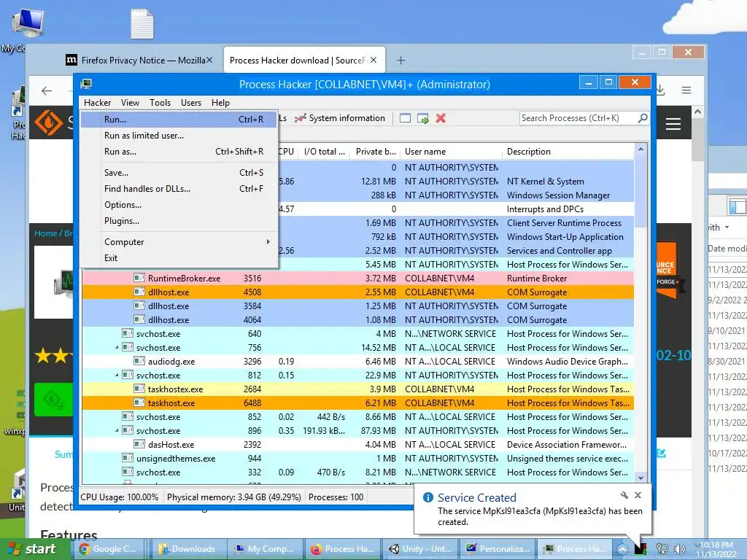Click the Service Created info icon
The width and height of the screenshot is (747, 560).
(x=427, y=497)
